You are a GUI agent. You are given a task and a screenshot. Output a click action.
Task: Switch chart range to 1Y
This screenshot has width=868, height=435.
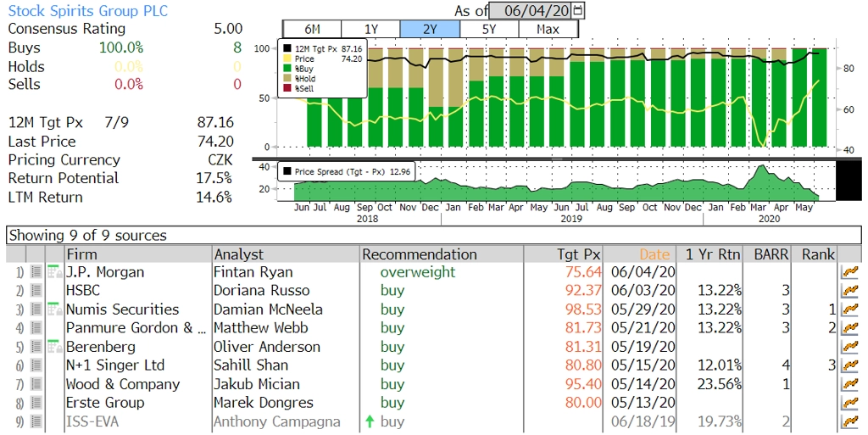point(370,30)
